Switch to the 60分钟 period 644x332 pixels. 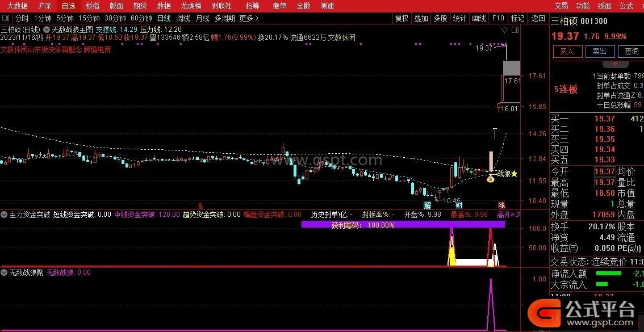pos(141,18)
